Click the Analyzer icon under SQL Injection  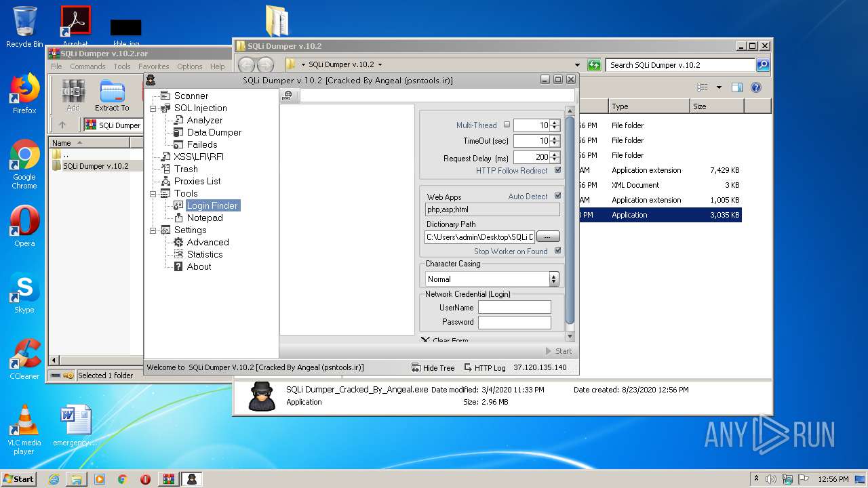[179, 120]
